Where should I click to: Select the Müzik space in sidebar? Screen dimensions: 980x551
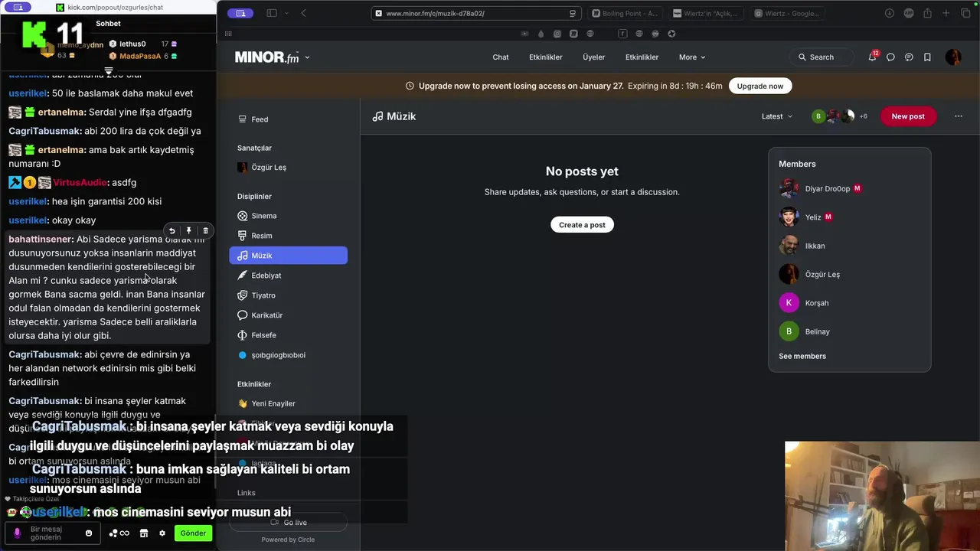click(288, 256)
